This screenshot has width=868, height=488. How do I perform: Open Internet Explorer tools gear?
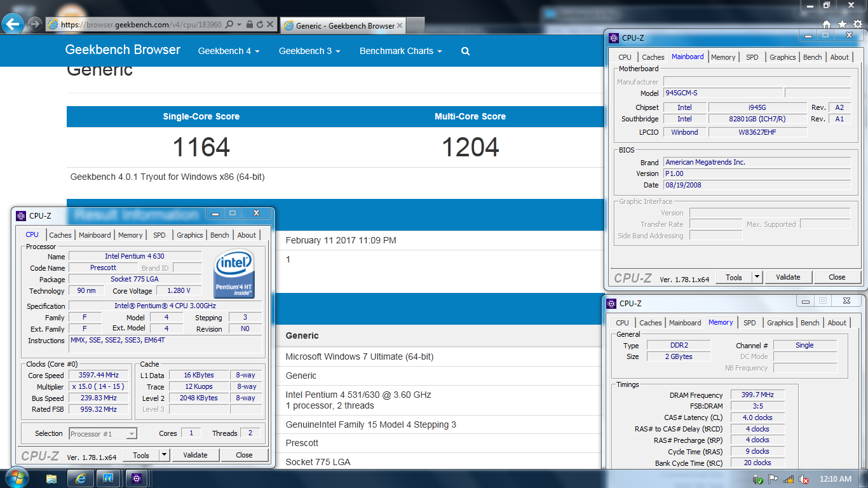tap(857, 24)
